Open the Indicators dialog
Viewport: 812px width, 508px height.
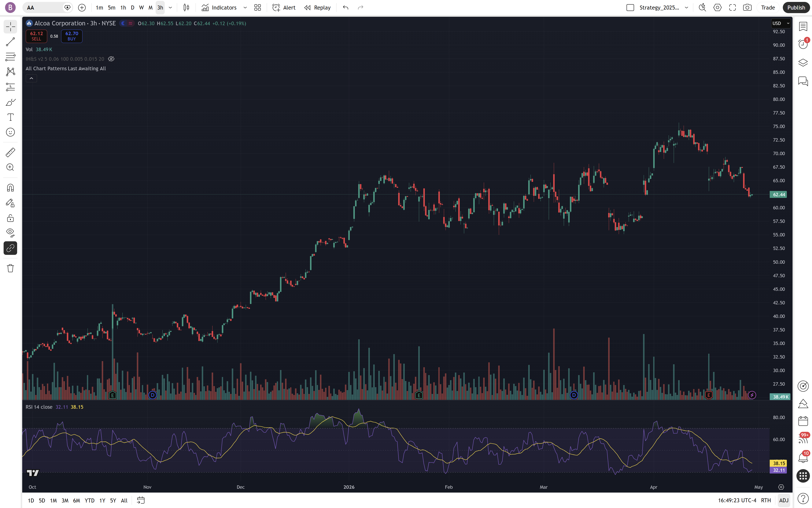[x=219, y=7]
